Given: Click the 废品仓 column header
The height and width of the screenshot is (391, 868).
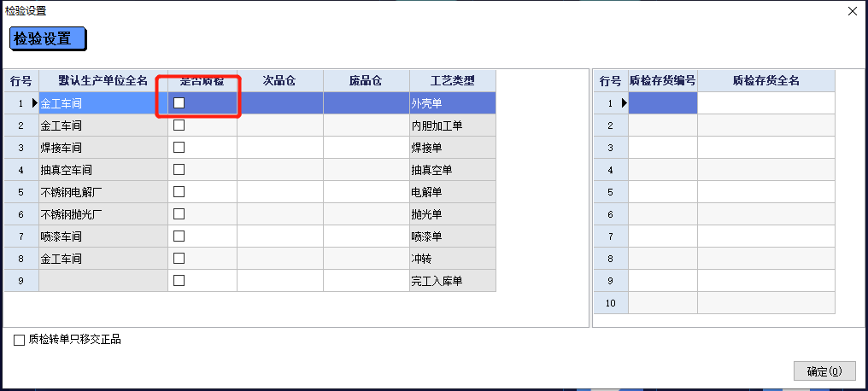Looking at the screenshot, I should coord(366,81).
